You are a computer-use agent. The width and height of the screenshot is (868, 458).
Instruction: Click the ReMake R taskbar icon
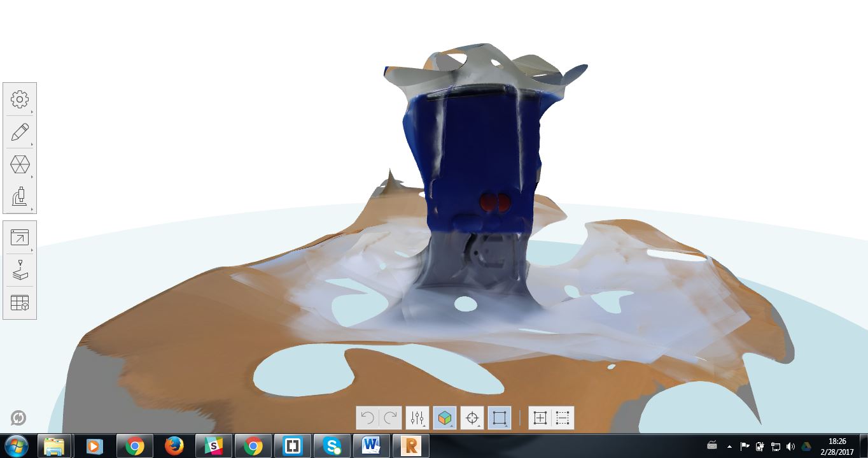click(410, 446)
